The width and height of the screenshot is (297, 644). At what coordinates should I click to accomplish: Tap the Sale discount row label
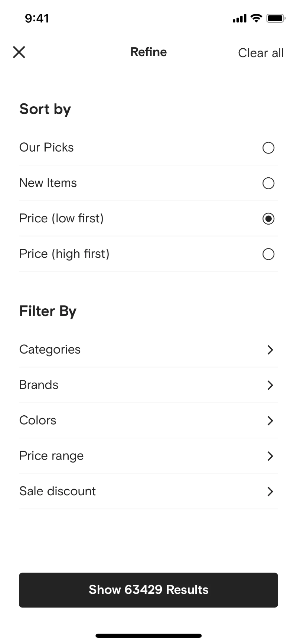(58, 491)
